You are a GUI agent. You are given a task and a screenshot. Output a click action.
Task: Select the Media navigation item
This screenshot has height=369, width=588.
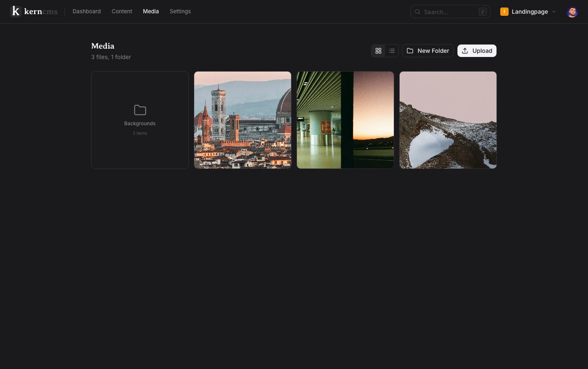(x=151, y=11)
